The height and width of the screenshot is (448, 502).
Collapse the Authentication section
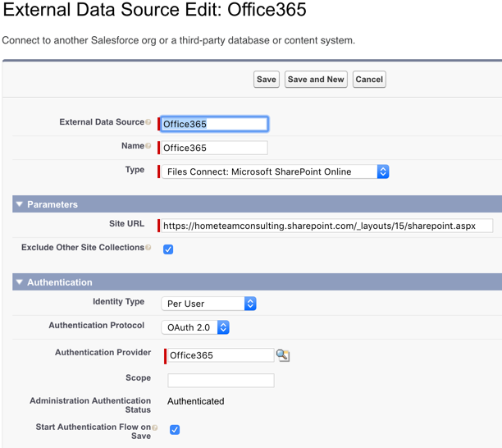pos(20,281)
